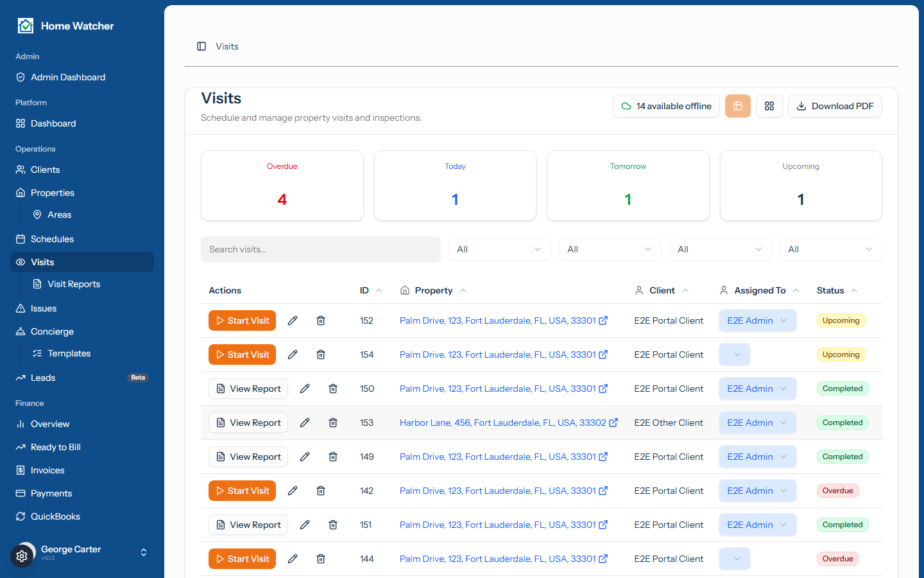Screen dimensions: 924x578
Task: Open Admin Dashboard in sidebar
Action: coord(82,77)
